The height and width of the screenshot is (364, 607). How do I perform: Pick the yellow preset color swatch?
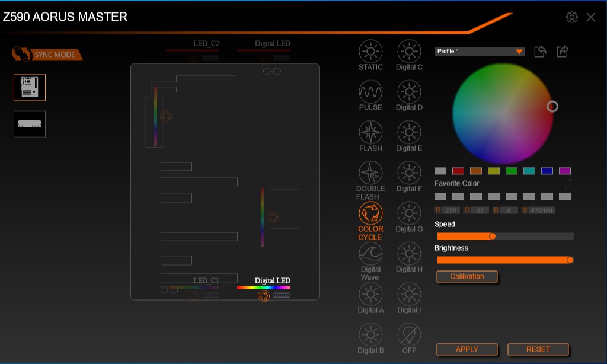[x=494, y=171]
